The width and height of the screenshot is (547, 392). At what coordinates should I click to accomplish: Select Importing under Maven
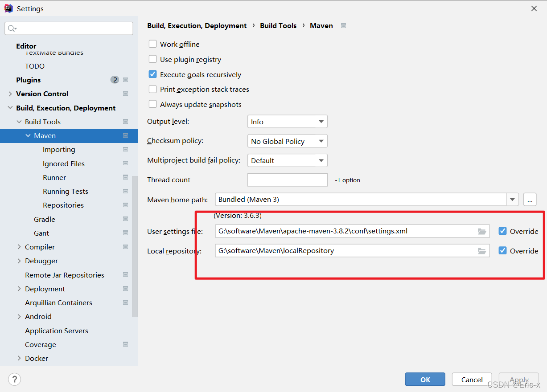click(59, 150)
